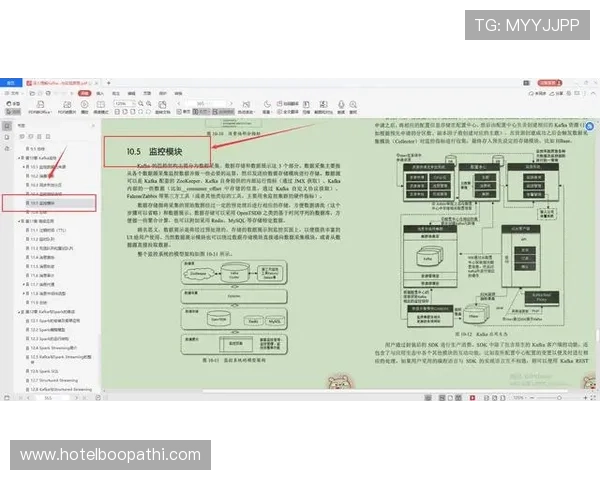Click the sync status button beside Share

(x=537, y=93)
